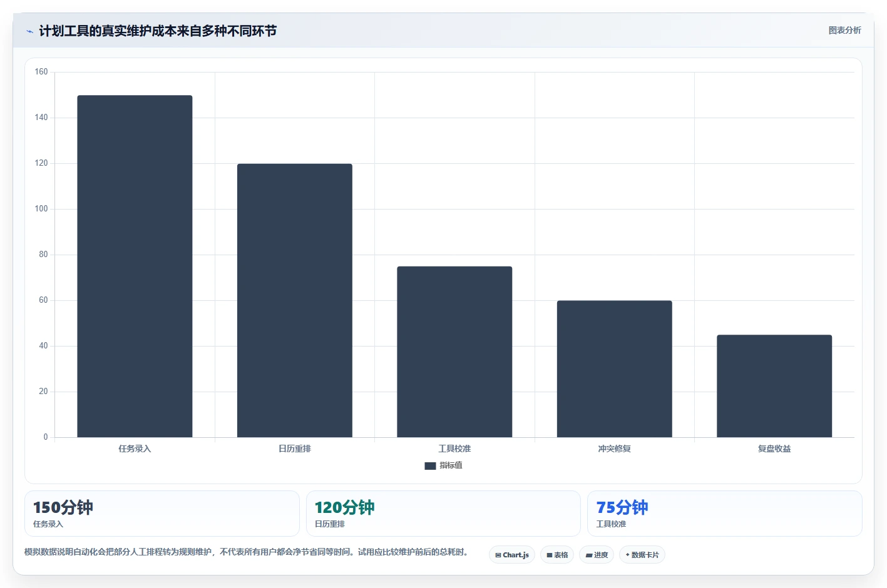Click the 40 y-axis tick label
This screenshot has width=887, height=588.
coord(43,346)
